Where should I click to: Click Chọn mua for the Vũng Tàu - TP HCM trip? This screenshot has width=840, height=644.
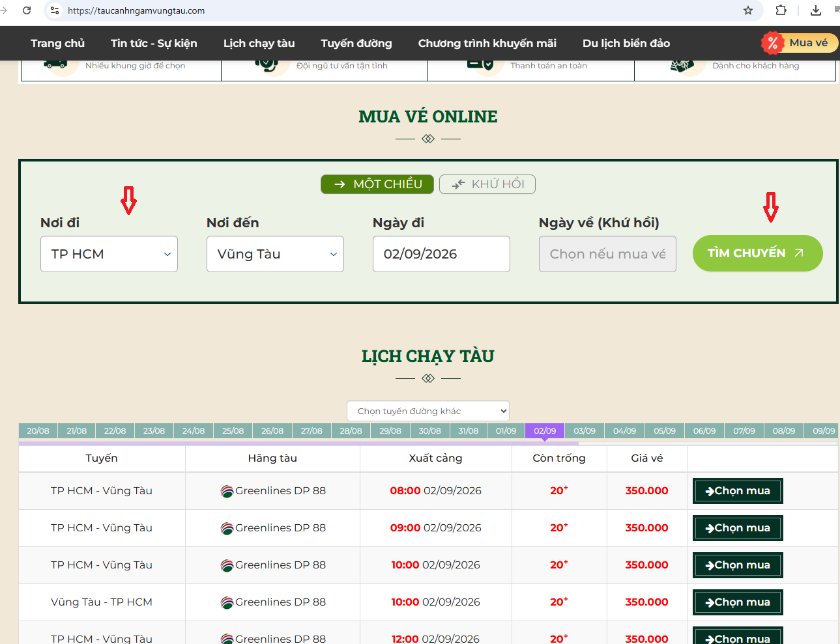(738, 602)
